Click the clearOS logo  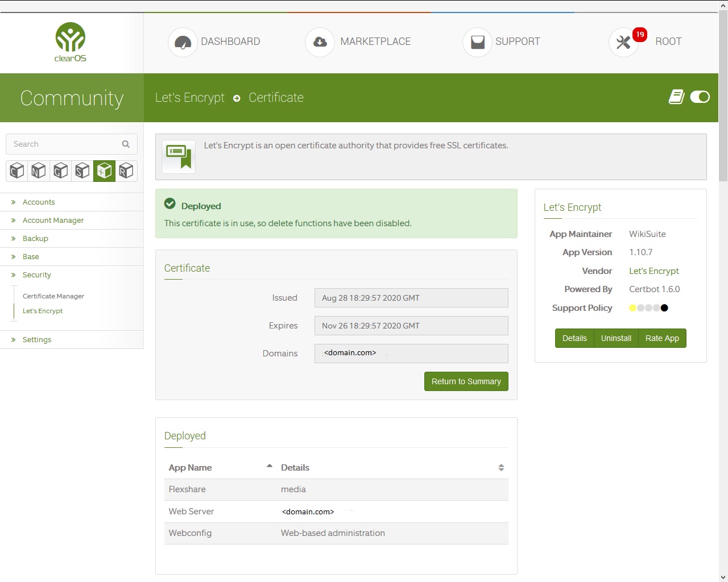71,42
